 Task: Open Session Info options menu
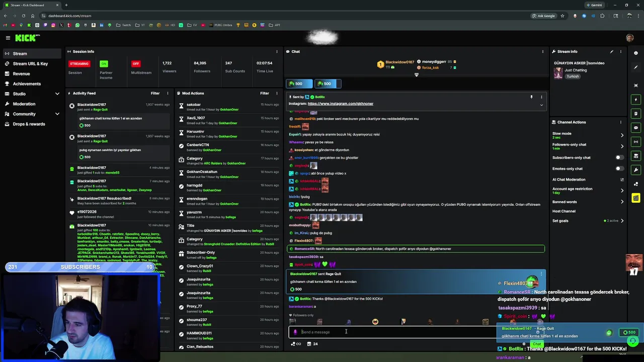tap(276, 51)
